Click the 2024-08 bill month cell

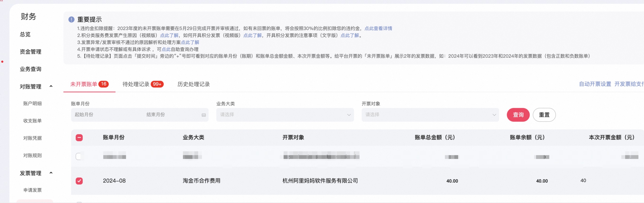tap(114, 181)
